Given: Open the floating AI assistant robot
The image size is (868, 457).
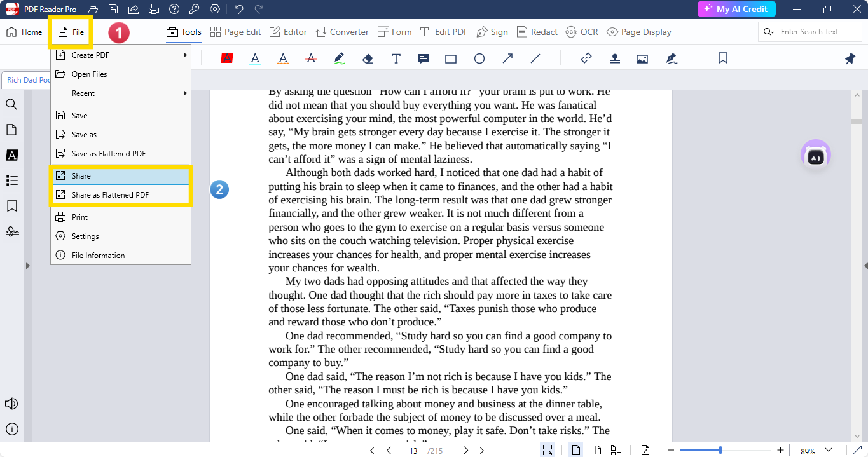Looking at the screenshot, I should click(x=815, y=155).
